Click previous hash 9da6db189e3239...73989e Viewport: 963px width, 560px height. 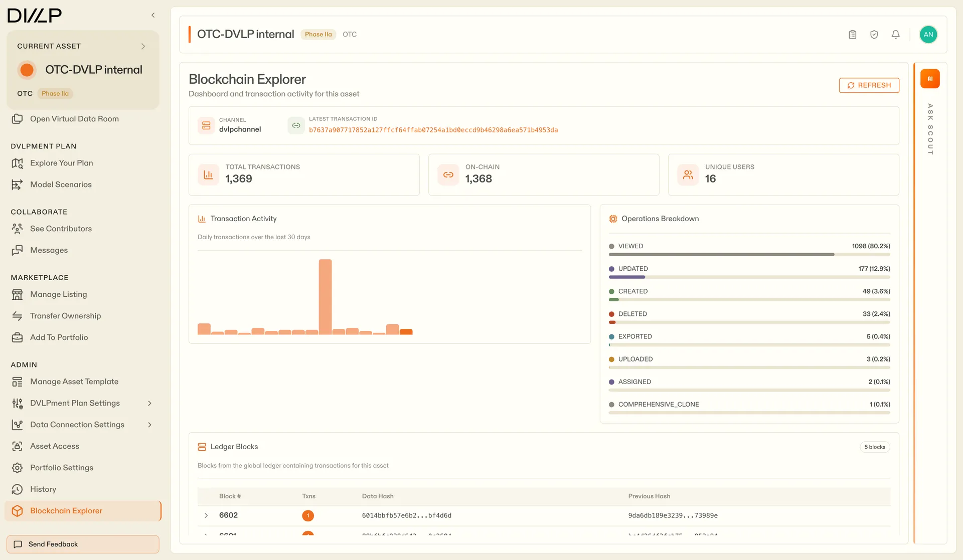tap(673, 515)
